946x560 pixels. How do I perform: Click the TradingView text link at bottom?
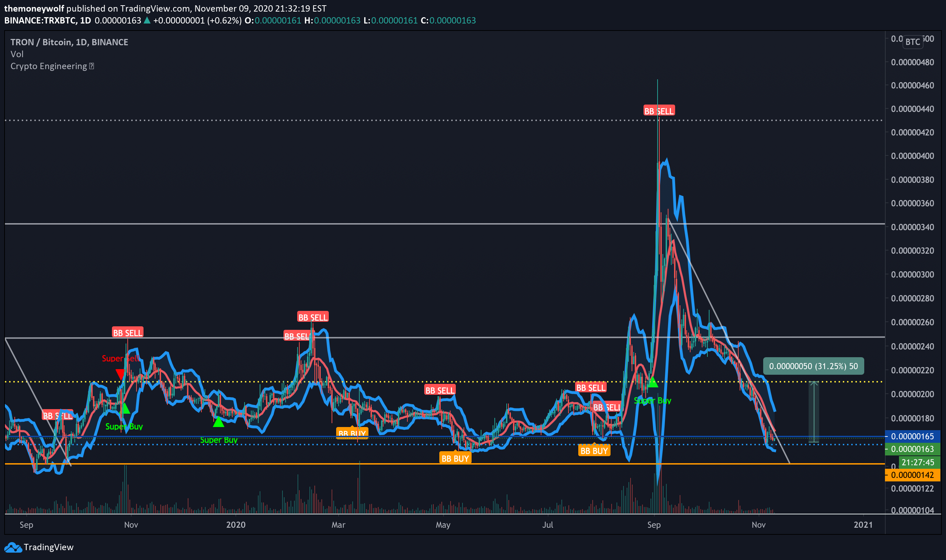[48, 547]
